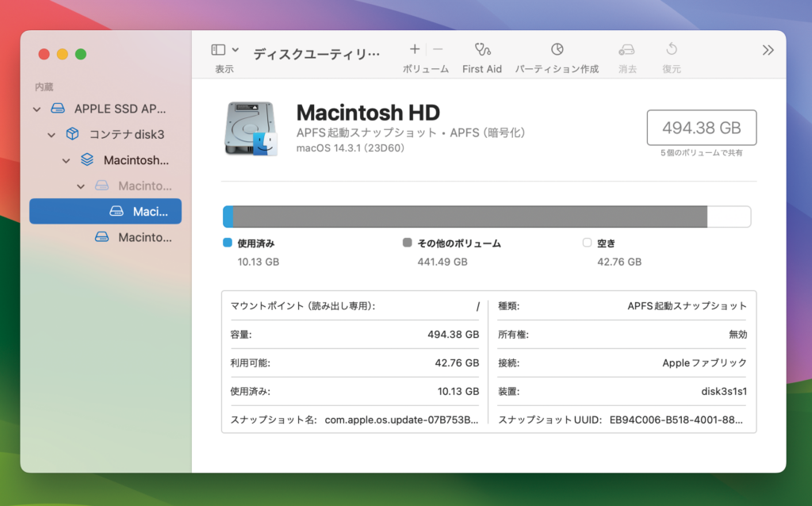Click the Macintosh HD Finder drive image
Screen dimensions: 812x506
tap(251, 129)
